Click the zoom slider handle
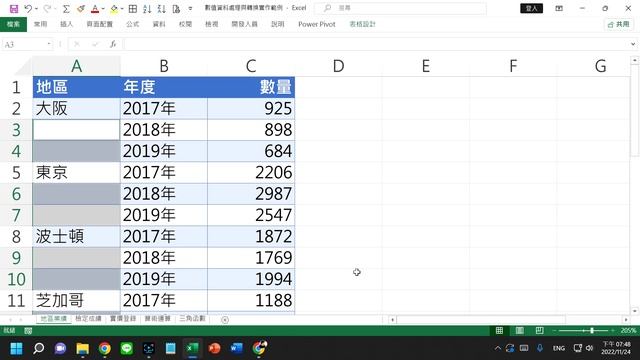This screenshot has height=360, width=640. (592, 331)
